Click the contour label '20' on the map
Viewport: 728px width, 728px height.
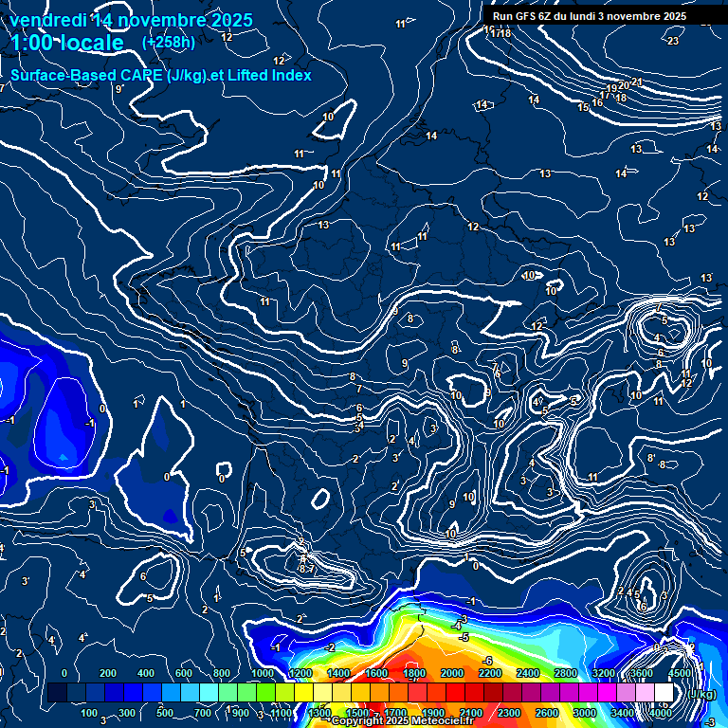pos(624,85)
